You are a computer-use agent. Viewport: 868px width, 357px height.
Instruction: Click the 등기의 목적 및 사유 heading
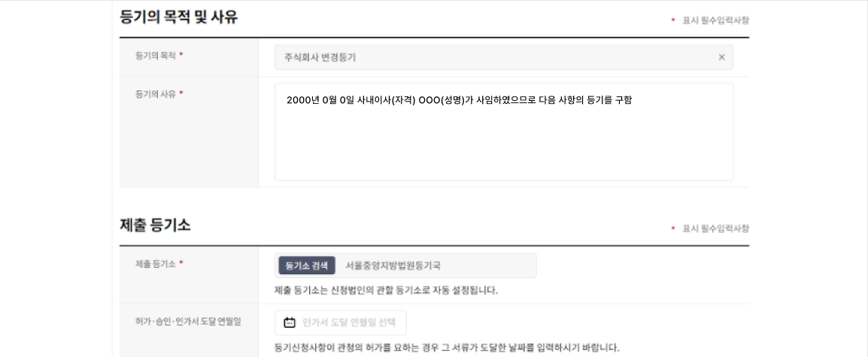coord(179,17)
